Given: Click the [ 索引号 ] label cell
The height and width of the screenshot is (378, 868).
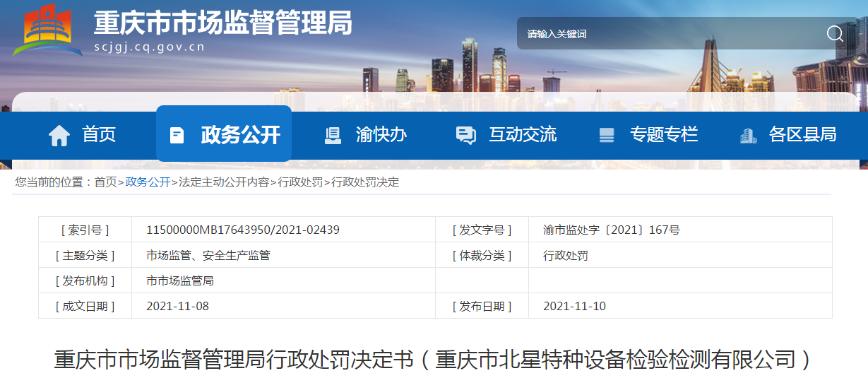Looking at the screenshot, I should 85,230.
